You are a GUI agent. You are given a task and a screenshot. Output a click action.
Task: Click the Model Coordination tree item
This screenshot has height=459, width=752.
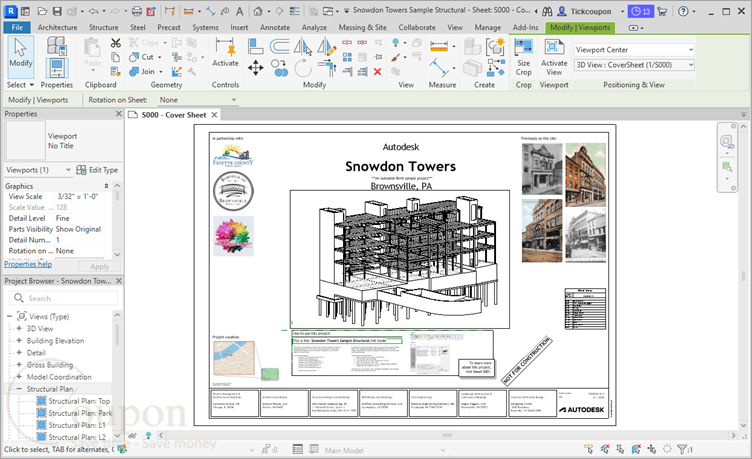pos(59,377)
